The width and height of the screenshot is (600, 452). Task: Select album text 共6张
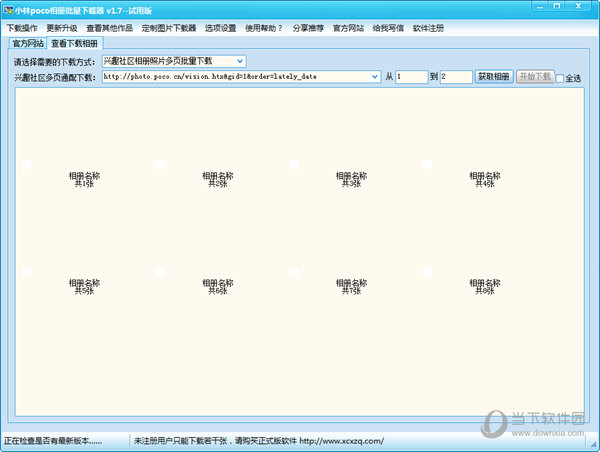tap(218, 291)
